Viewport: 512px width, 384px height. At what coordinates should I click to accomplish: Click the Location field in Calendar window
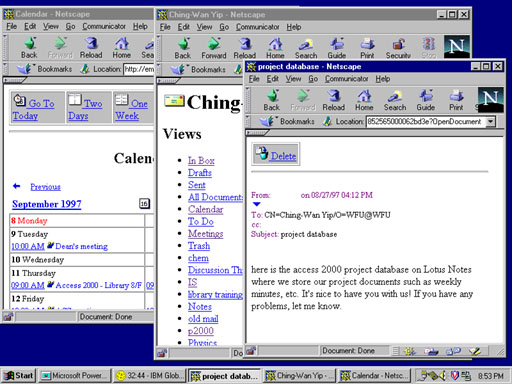[x=139, y=69]
